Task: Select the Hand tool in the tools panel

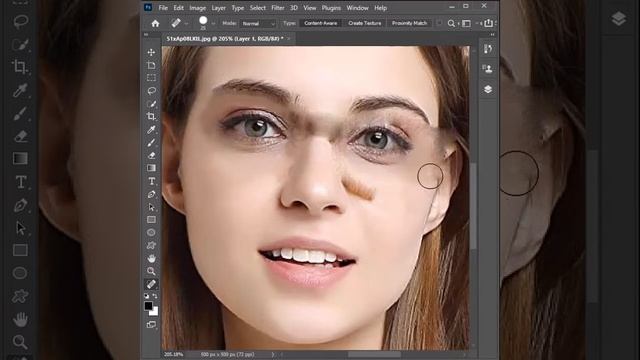Action: [151, 258]
